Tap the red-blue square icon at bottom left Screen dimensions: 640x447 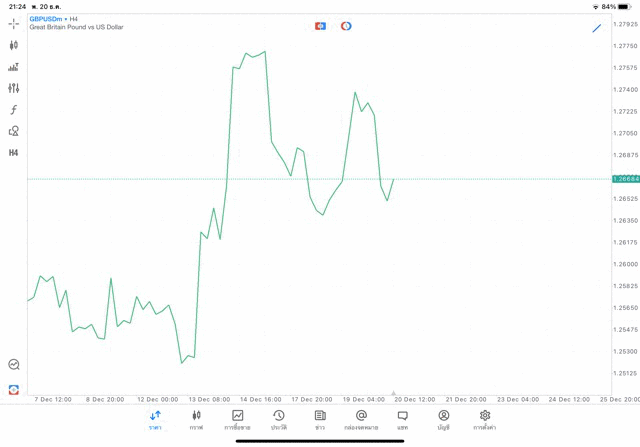click(14, 389)
